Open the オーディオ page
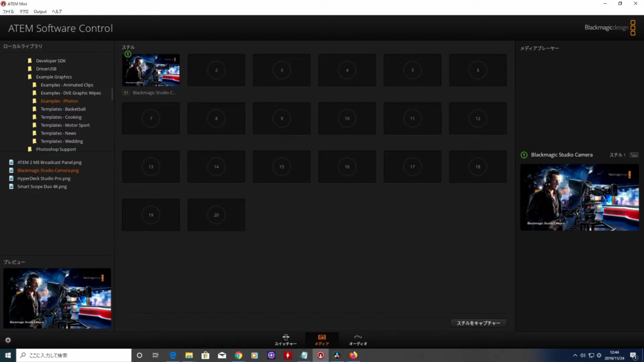644x362 pixels. click(358, 340)
